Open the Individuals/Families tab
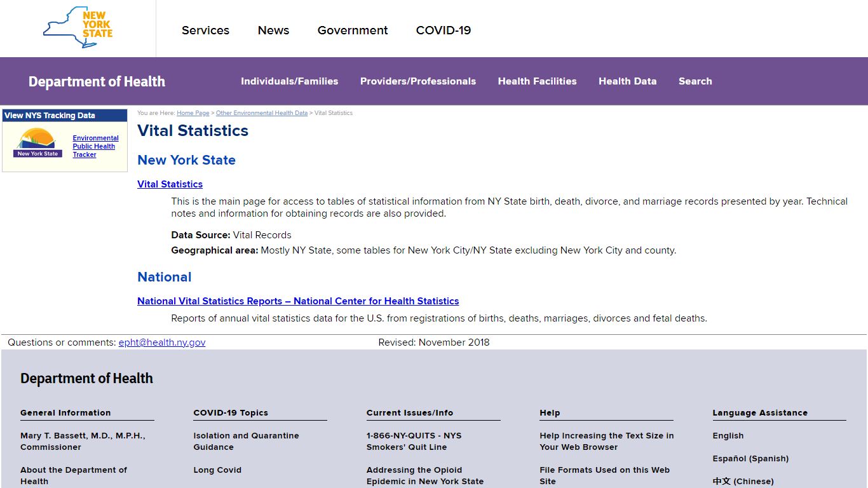 289,81
